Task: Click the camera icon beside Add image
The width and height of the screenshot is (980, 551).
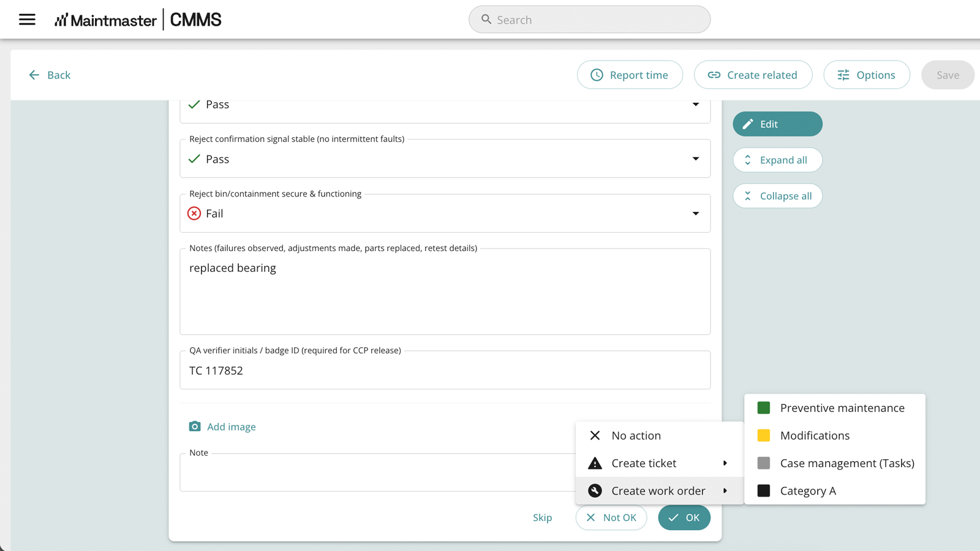Action: coord(195,426)
